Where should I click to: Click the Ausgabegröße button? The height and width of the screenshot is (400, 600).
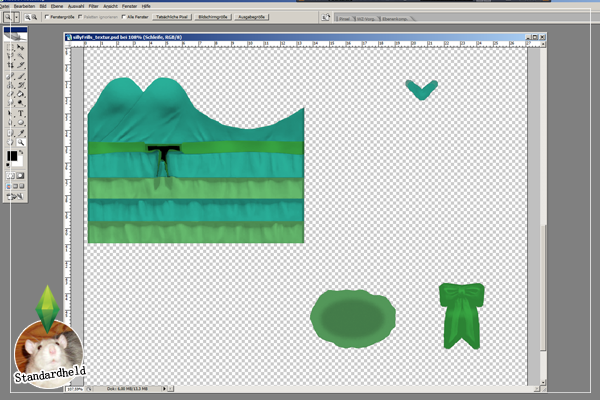[251, 17]
